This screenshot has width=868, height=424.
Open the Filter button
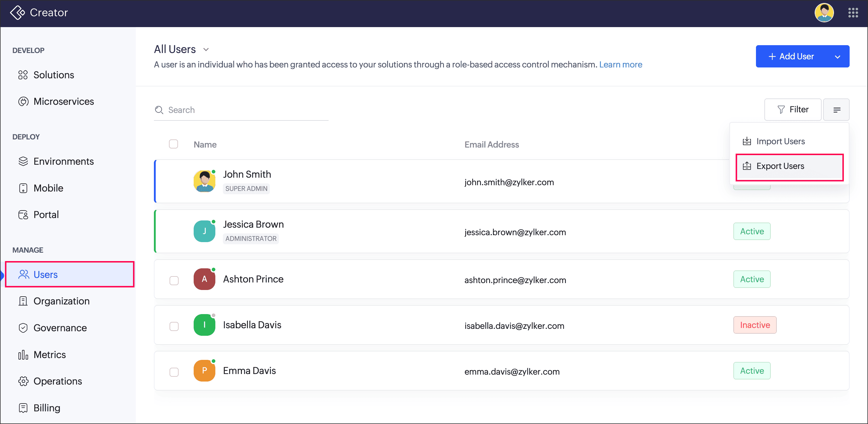click(x=792, y=109)
